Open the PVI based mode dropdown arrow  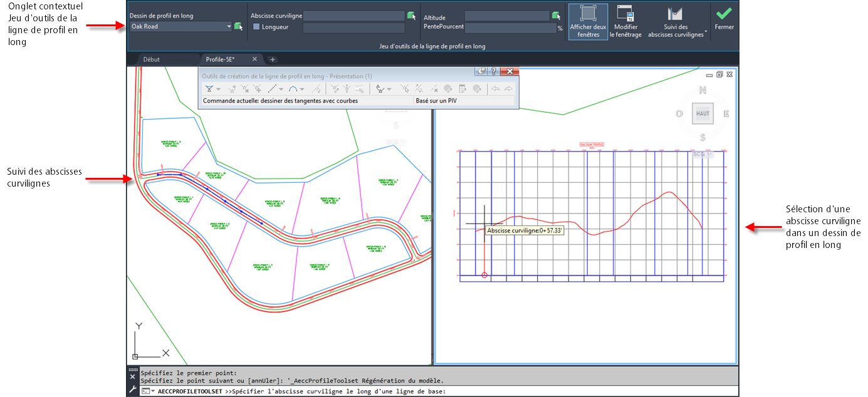point(389,90)
